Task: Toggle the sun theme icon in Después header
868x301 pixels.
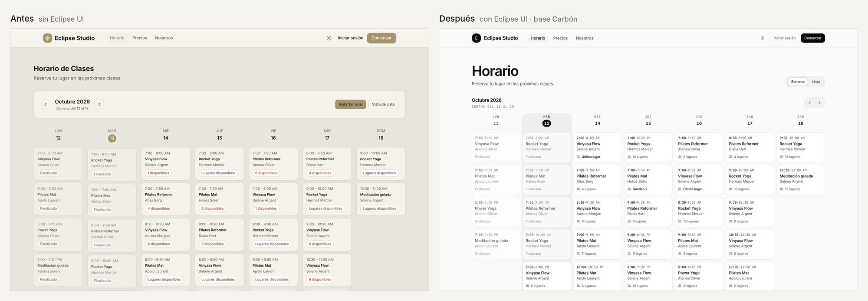Action: 762,38
